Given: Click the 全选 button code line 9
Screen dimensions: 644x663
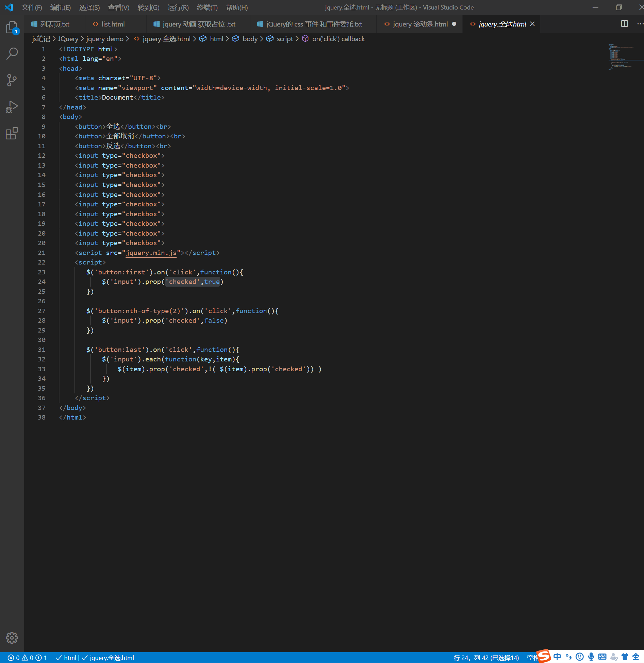Looking at the screenshot, I should [123, 126].
